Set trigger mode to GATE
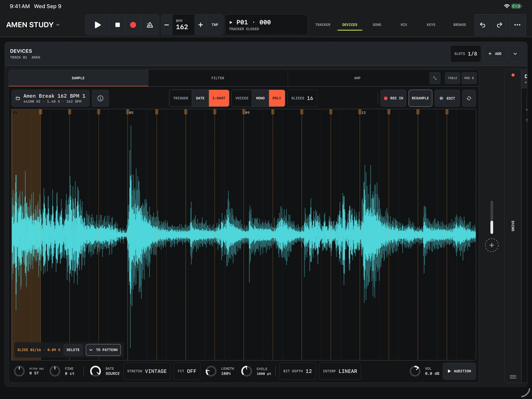Image resolution: width=532 pixels, height=399 pixels. pos(200,98)
